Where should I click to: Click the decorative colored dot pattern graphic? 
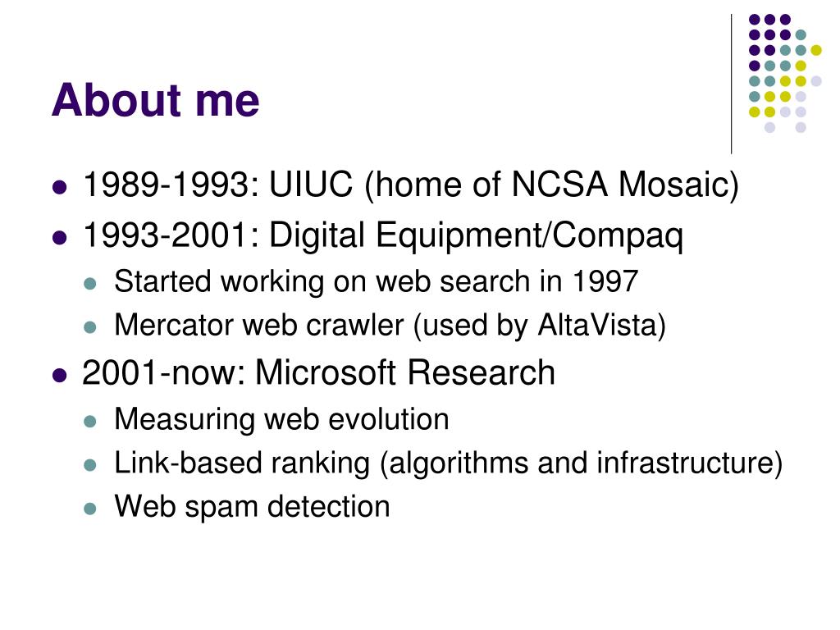point(785,73)
